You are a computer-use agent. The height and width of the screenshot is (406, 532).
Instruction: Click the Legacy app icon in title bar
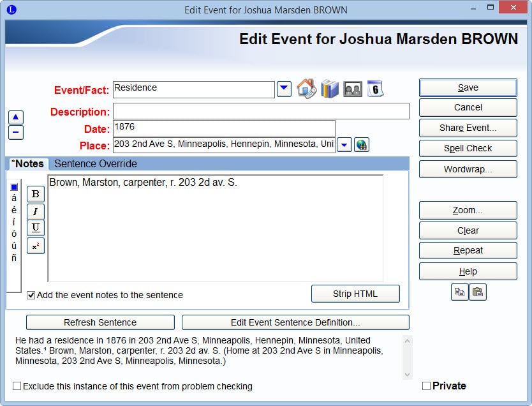tap(11, 10)
